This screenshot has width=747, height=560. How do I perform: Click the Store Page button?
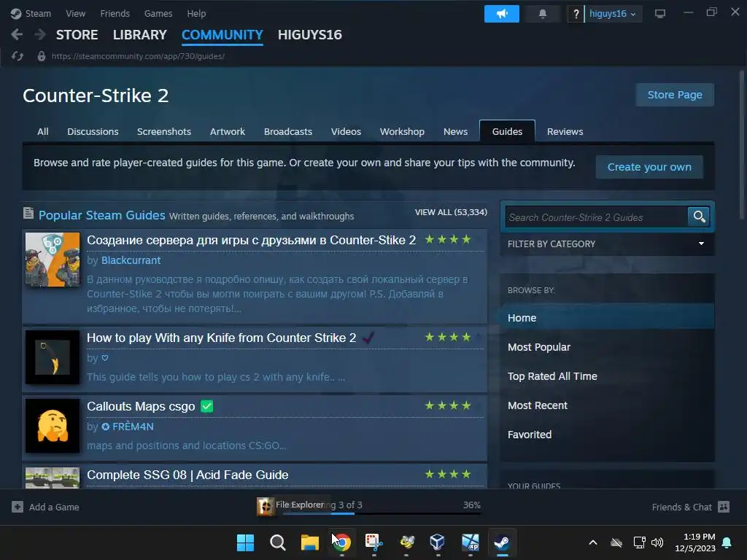coord(675,95)
